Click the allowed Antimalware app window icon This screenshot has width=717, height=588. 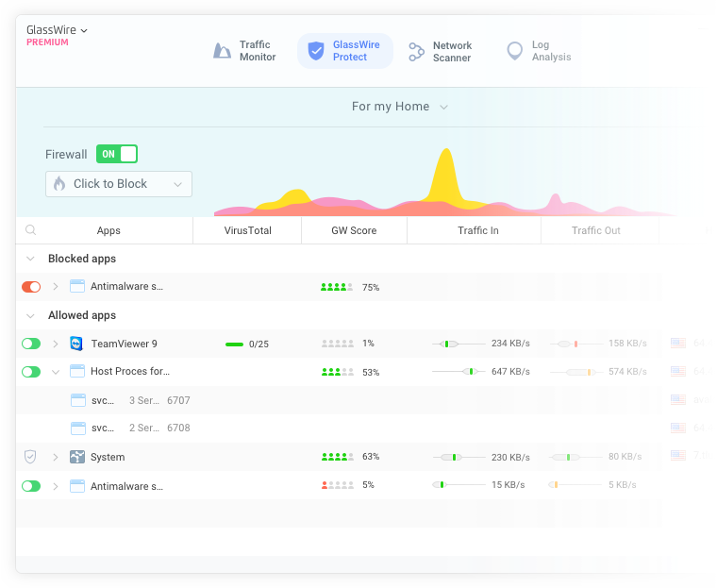pos(76,486)
